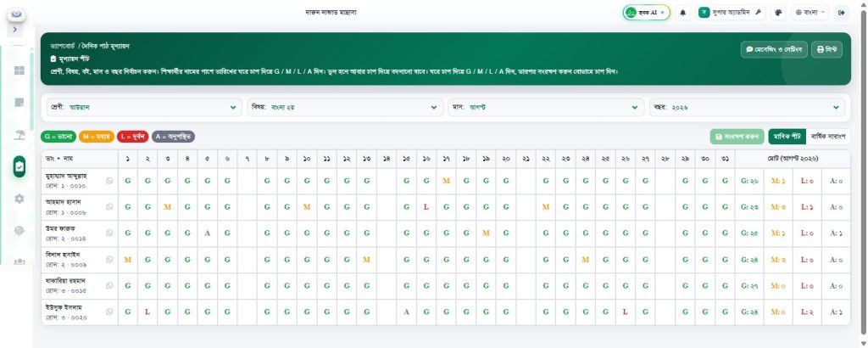Open the শ্রেণী class dropdown
This screenshot has width=868, height=348.
(x=144, y=107)
